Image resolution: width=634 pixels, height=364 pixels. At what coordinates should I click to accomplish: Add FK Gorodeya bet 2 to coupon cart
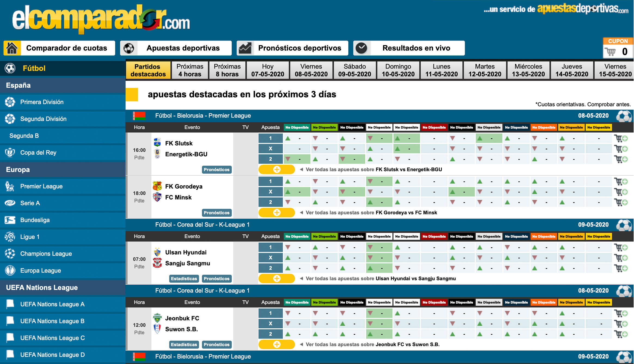click(621, 202)
